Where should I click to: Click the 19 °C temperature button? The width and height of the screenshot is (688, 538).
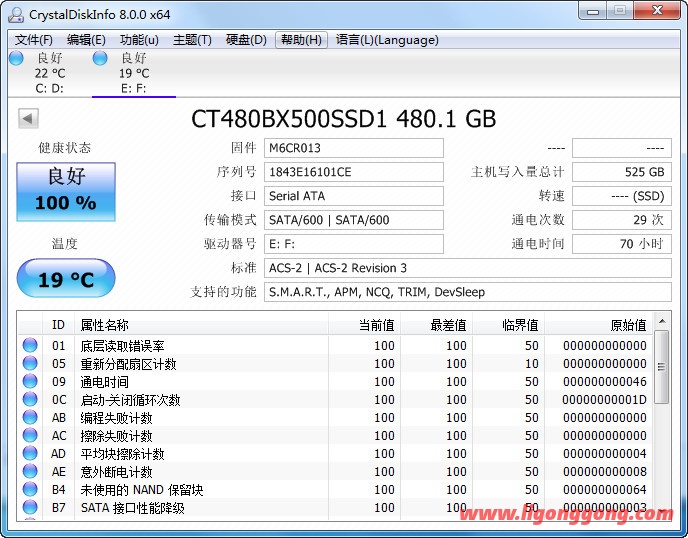point(66,278)
